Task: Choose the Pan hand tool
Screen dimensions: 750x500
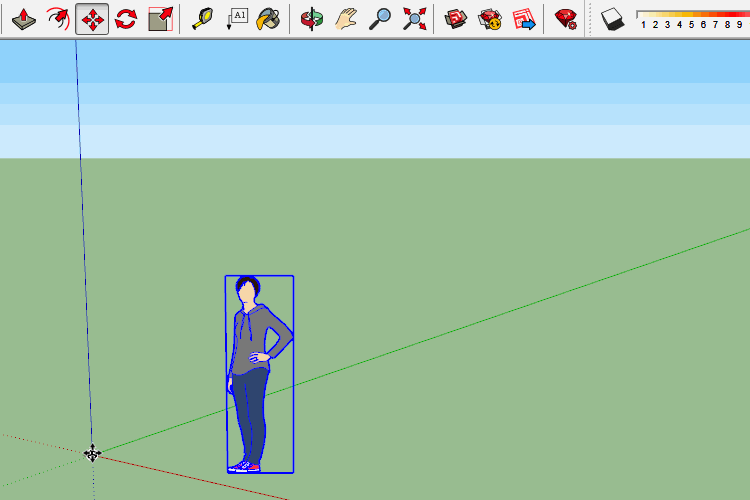Action: click(x=346, y=18)
